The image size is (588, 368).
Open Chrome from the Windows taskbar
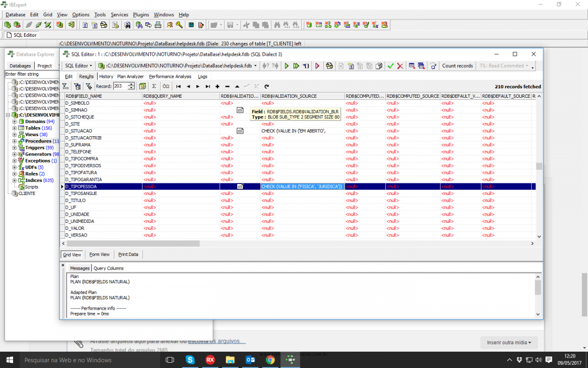[270, 360]
